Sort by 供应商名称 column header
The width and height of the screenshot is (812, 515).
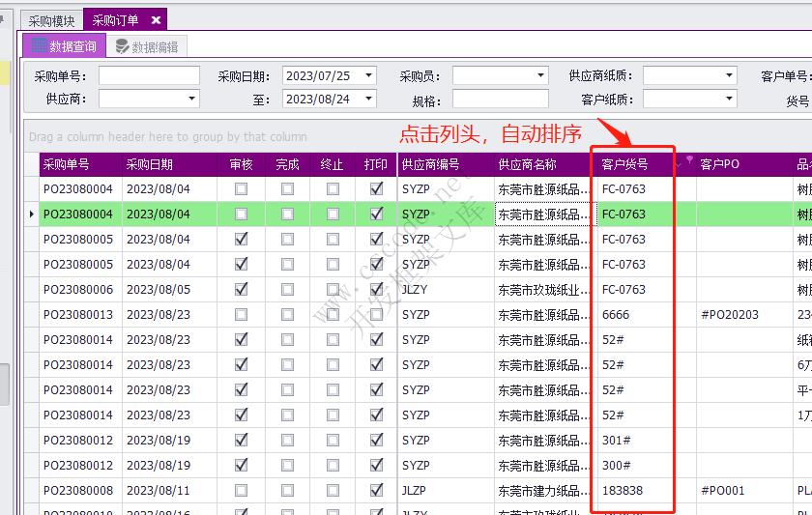pos(545,164)
